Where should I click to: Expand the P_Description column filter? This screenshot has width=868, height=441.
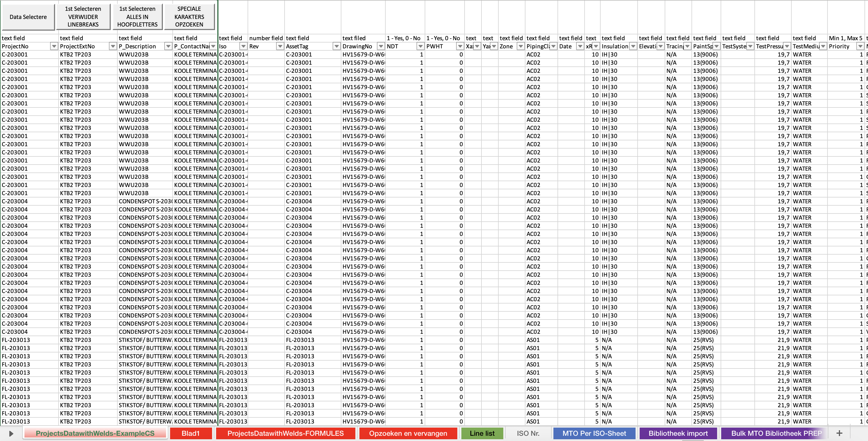tap(168, 47)
